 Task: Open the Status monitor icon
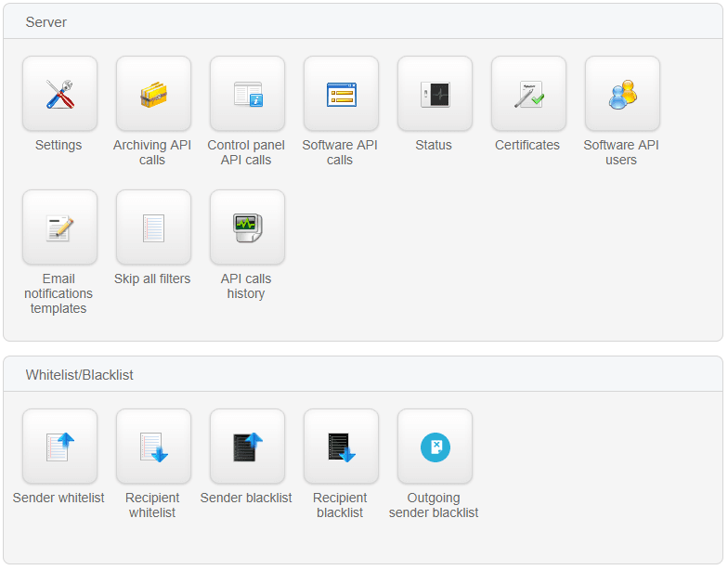435,94
